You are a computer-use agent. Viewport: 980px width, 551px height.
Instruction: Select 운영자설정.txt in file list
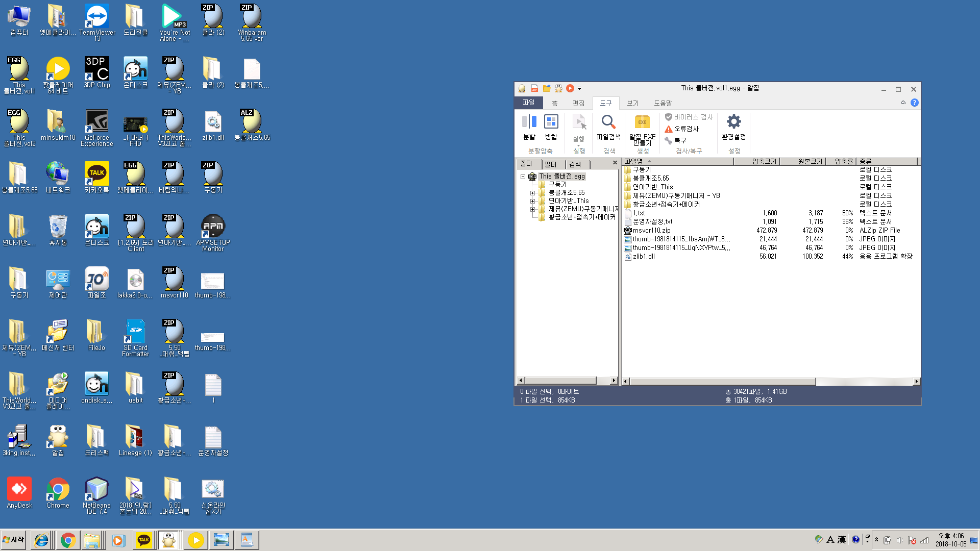(x=652, y=222)
